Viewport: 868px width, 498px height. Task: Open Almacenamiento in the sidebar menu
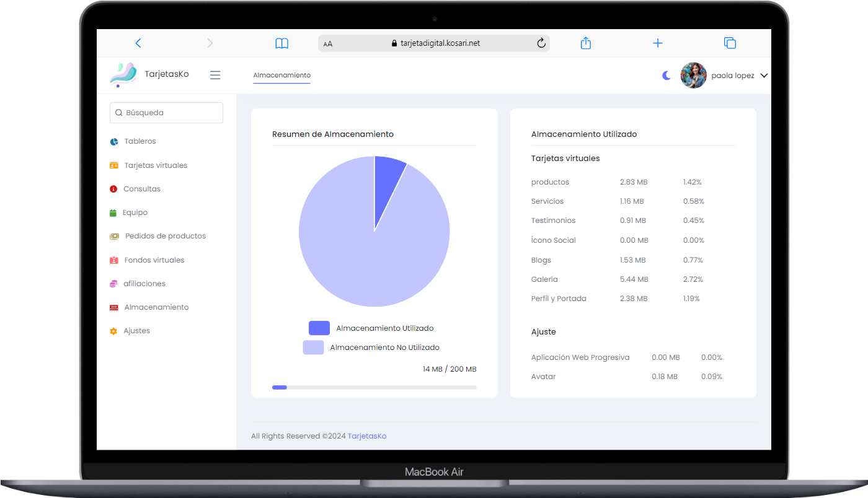(156, 307)
